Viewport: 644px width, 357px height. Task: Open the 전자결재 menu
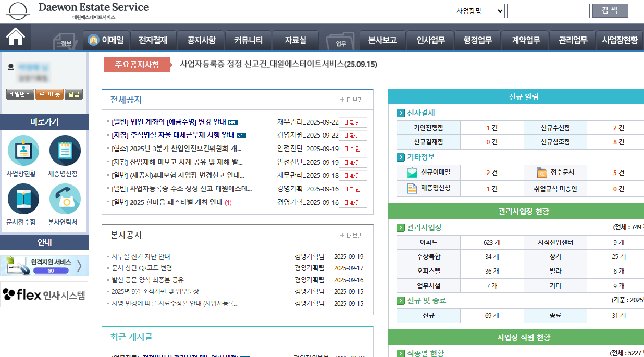[x=153, y=40]
